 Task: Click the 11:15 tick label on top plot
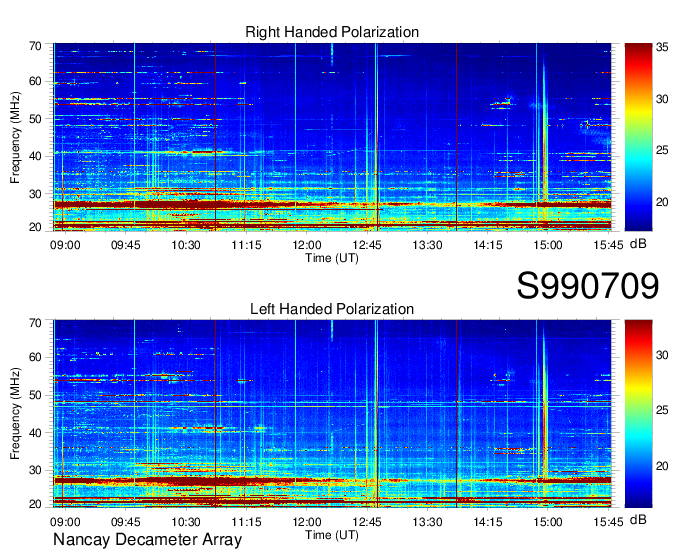pos(246,245)
